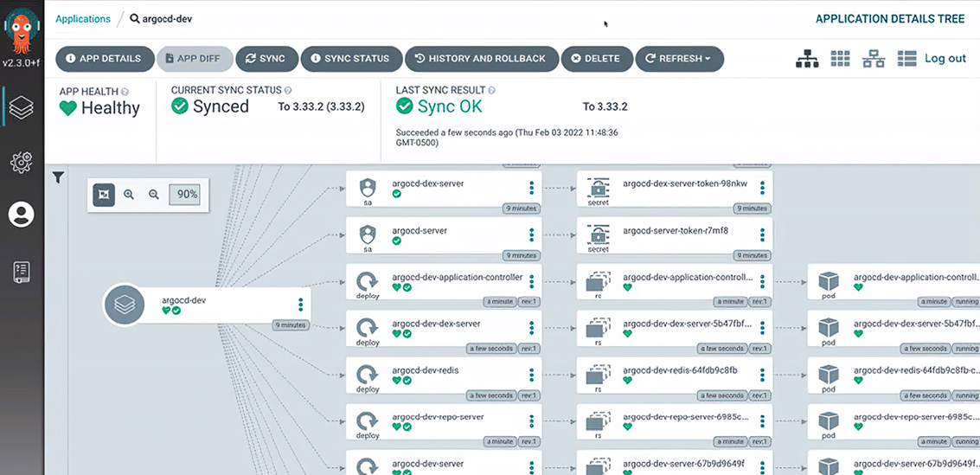Click the zoom in magnifier icon
Viewport: 980px width, 475px height.
(x=129, y=195)
